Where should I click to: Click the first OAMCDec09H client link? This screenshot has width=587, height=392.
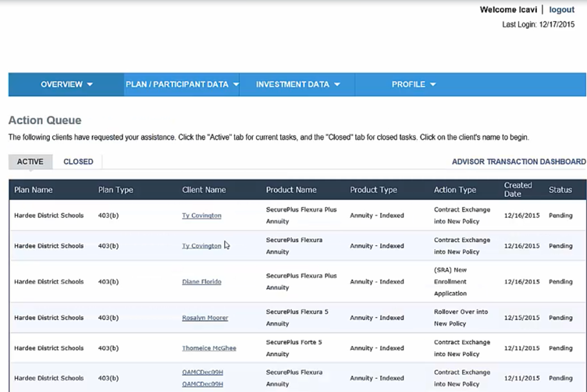click(202, 372)
